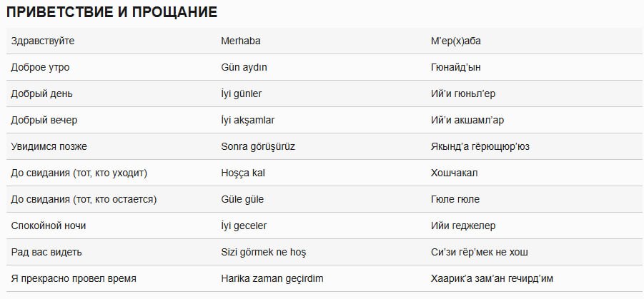The height and width of the screenshot is (299, 644).
Task: Select Harika zaman geçirdim phrase
Action: pos(272,278)
